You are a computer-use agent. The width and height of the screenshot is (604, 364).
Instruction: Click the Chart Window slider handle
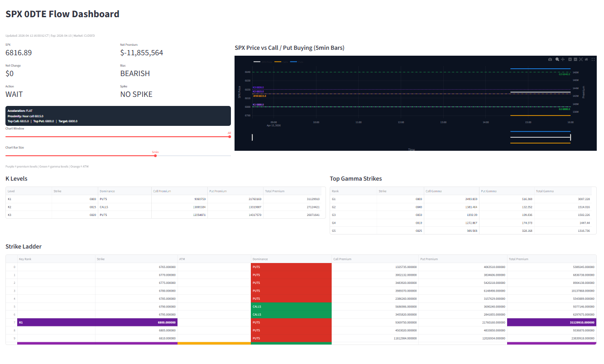point(230,137)
